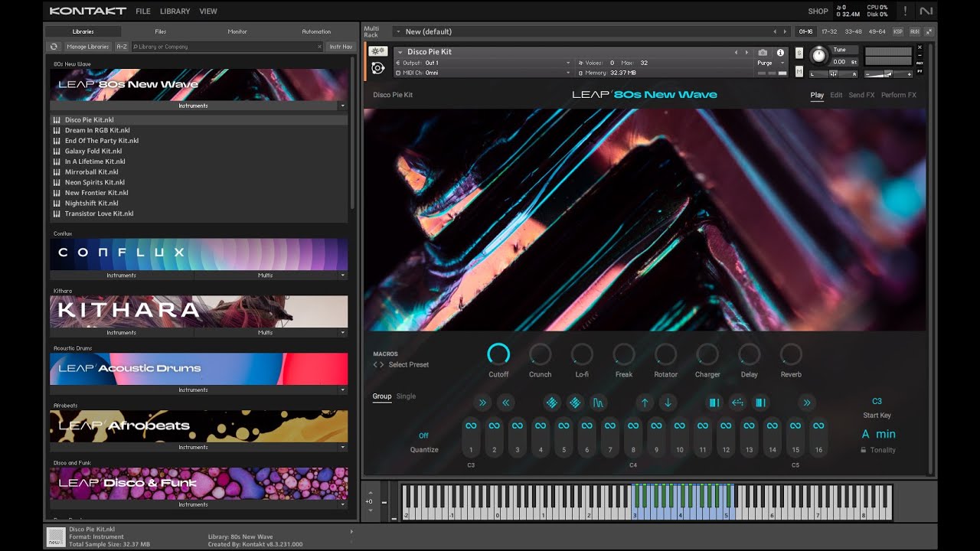Click the refresh libraries icon
Screen dimensions: 980x551
54,47
